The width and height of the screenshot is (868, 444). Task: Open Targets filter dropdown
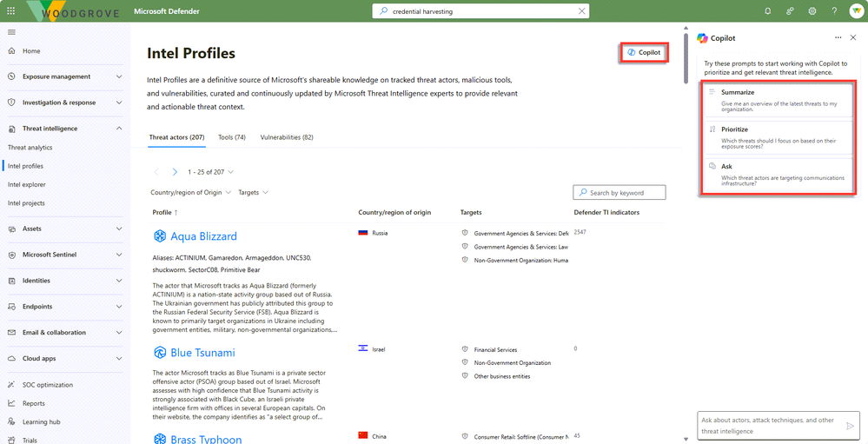(x=253, y=193)
